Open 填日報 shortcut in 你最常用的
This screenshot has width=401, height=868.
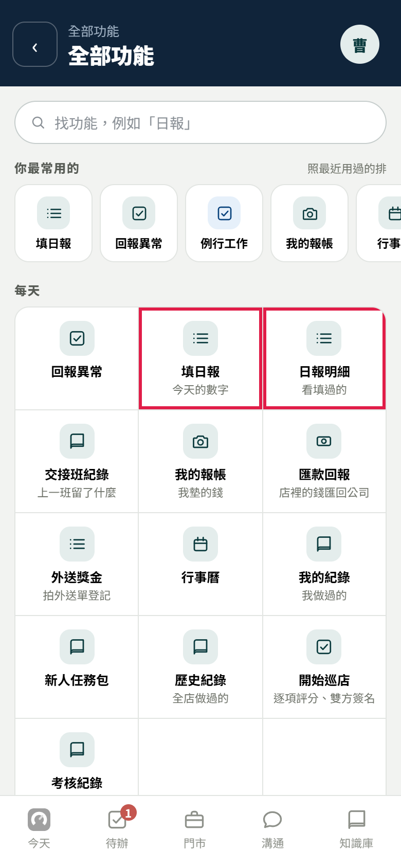[x=53, y=223]
